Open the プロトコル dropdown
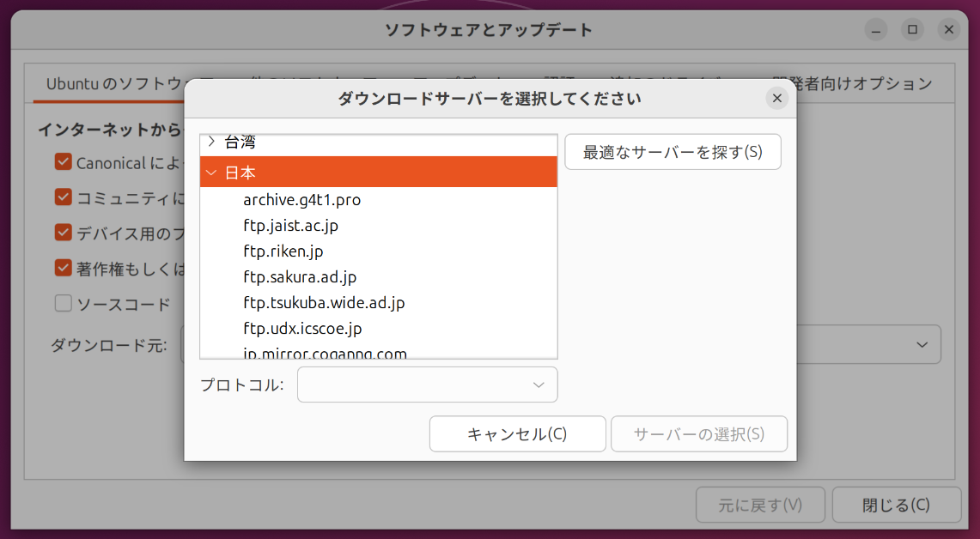Viewport: 980px width, 539px height. (427, 385)
